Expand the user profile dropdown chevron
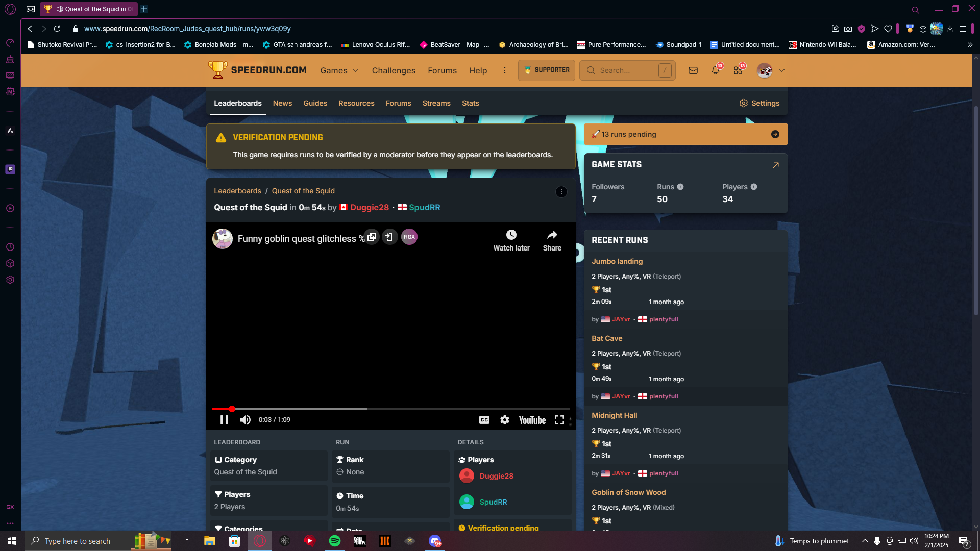Image resolution: width=980 pixels, height=551 pixels. click(x=781, y=70)
